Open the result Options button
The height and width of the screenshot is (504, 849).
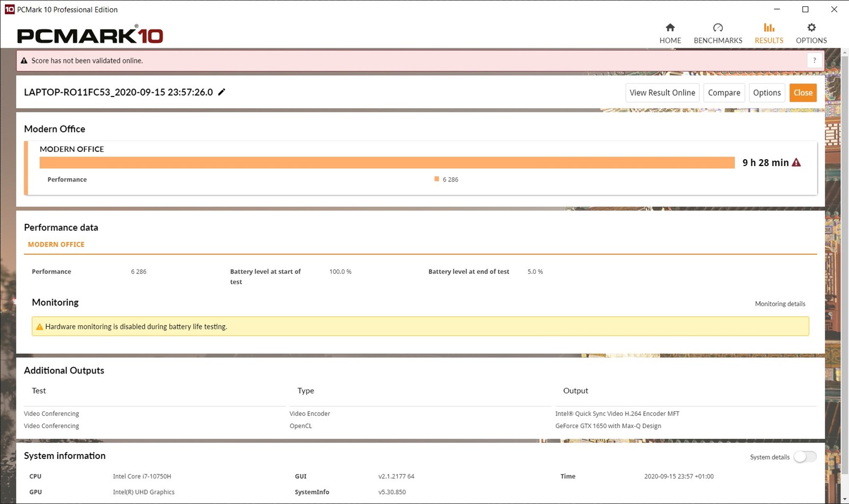(x=767, y=92)
